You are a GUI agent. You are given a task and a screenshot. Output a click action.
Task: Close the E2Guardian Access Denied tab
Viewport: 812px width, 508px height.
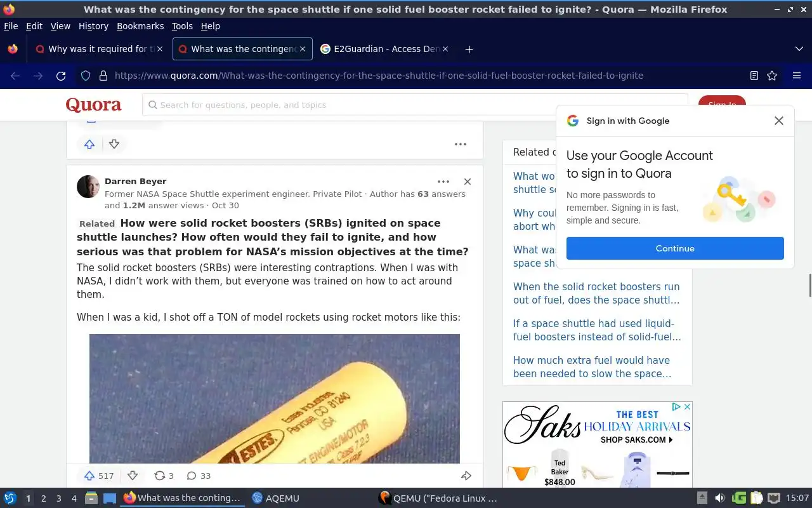445,49
